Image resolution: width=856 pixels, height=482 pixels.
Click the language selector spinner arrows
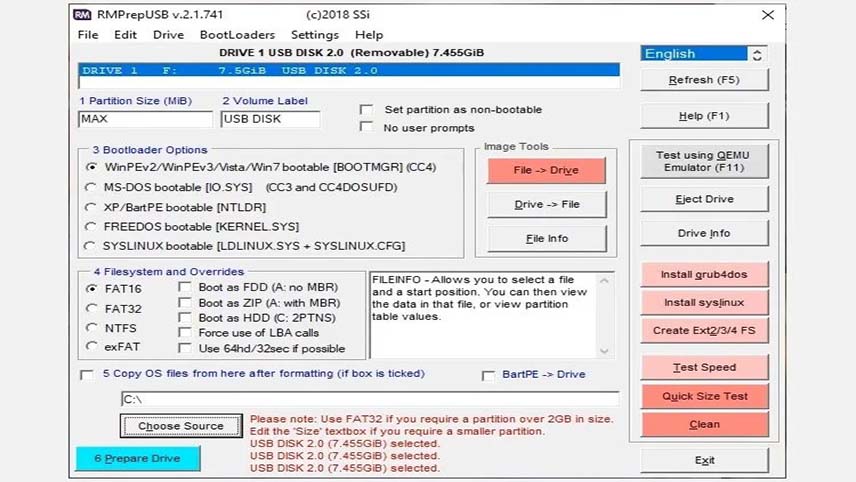click(757, 54)
